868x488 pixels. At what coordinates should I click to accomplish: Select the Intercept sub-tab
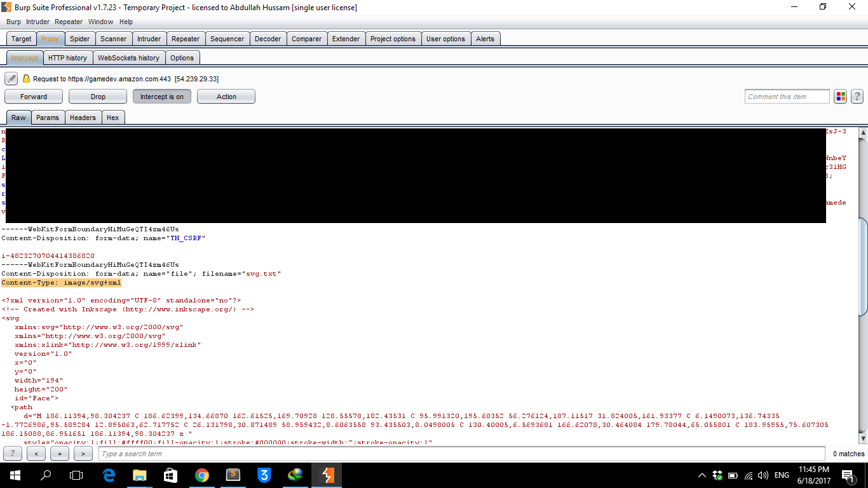(x=25, y=58)
